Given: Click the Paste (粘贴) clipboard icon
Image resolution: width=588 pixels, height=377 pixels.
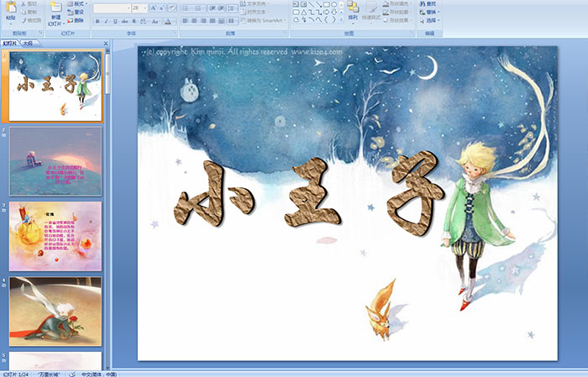Looking at the screenshot, I should click(x=11, y=7).
